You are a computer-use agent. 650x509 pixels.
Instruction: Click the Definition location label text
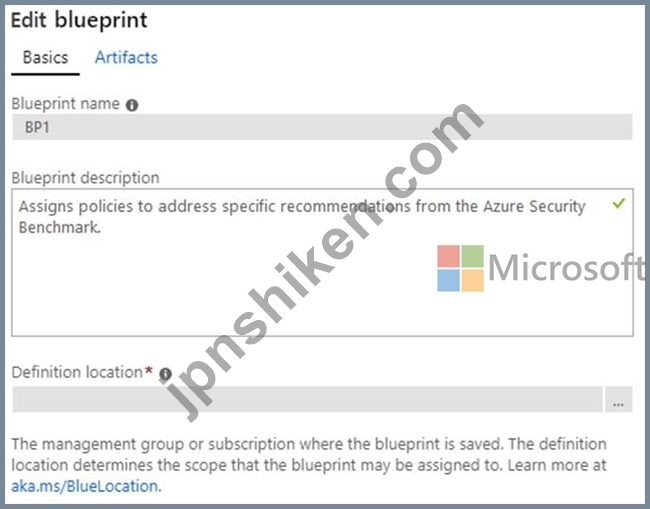(x=77, y=372)
